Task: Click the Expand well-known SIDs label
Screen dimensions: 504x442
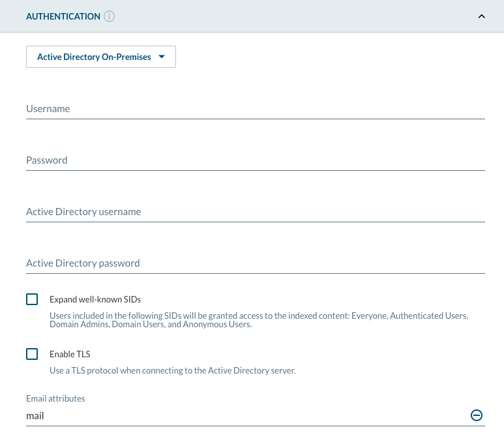Action: (95, 300)
